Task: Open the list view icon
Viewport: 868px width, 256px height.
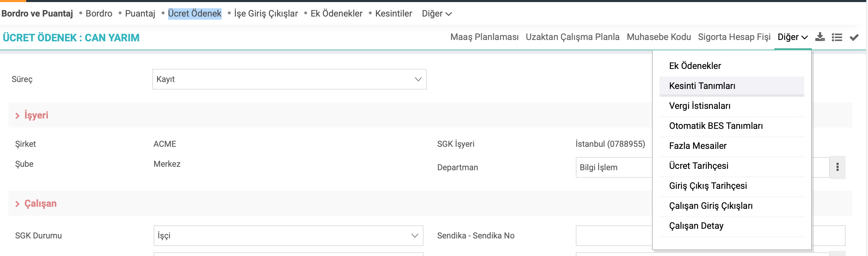Action: click(x=837, y=37)
